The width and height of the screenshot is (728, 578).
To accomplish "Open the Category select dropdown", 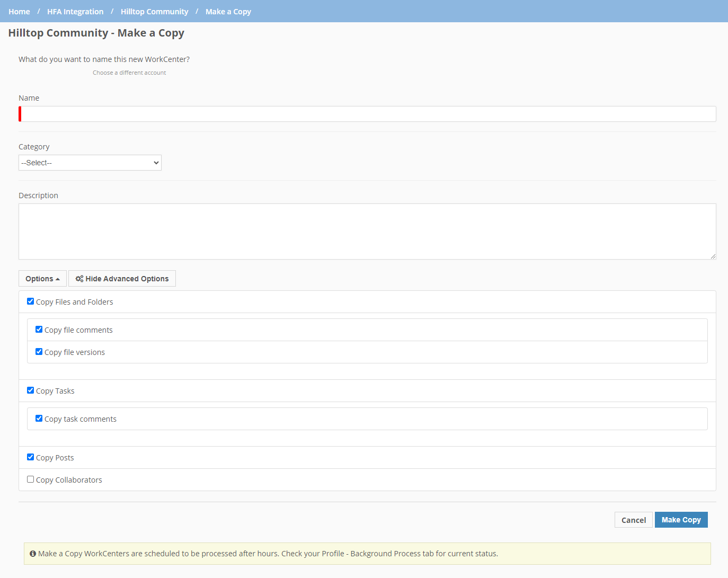I will click(x=90, y=163).
